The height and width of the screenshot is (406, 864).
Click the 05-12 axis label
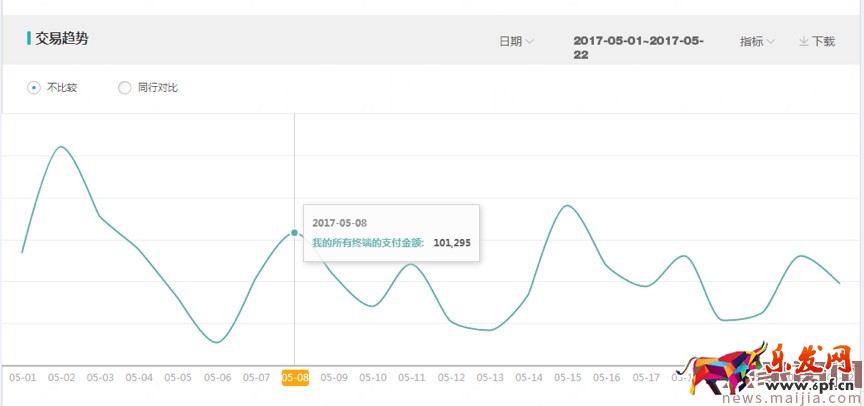coord(451,377)
